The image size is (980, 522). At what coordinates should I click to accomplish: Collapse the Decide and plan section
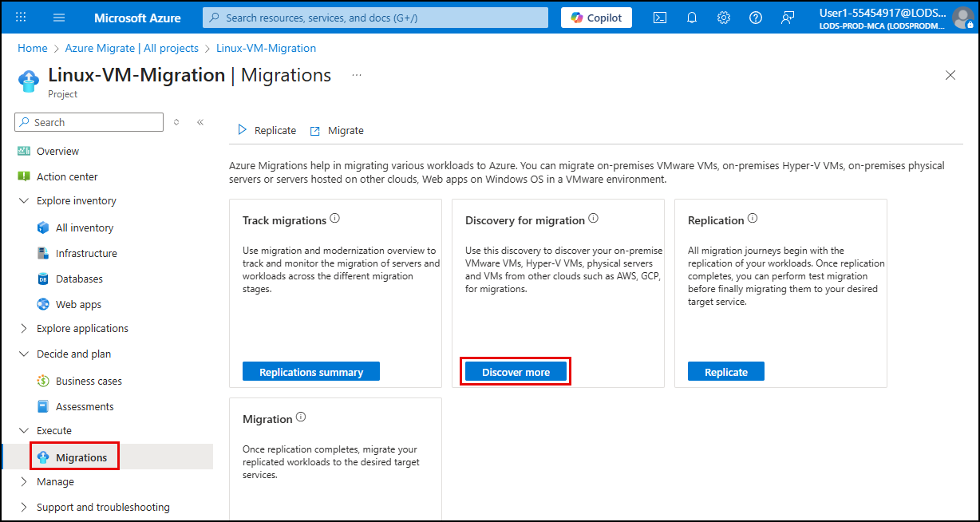(22, 354)
